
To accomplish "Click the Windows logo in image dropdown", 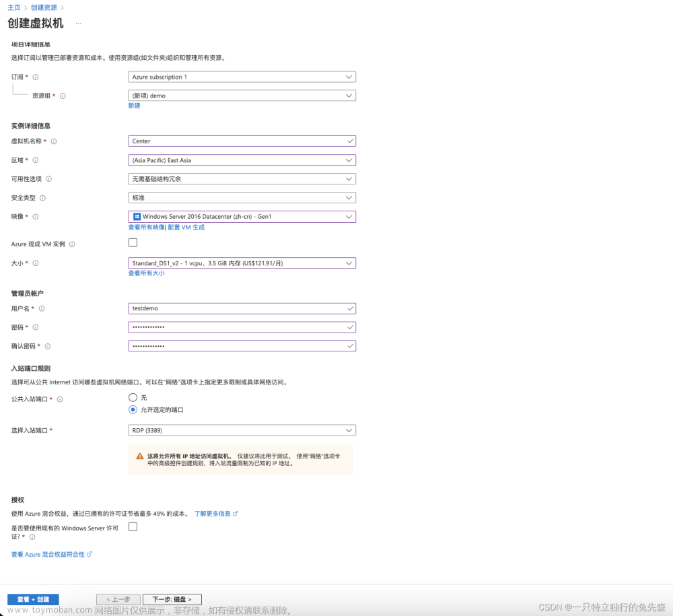I will (x=137, y=217).
